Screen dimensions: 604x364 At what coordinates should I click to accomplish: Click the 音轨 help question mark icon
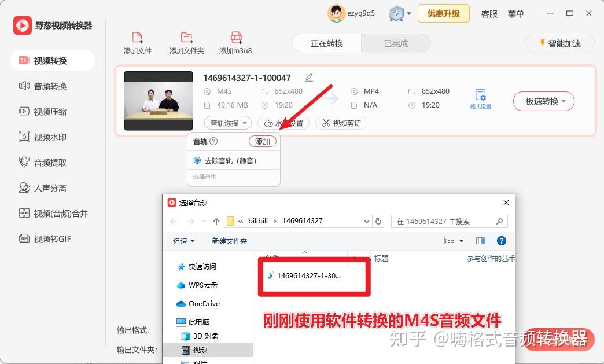pyautogui.click(x=213, y=141)
